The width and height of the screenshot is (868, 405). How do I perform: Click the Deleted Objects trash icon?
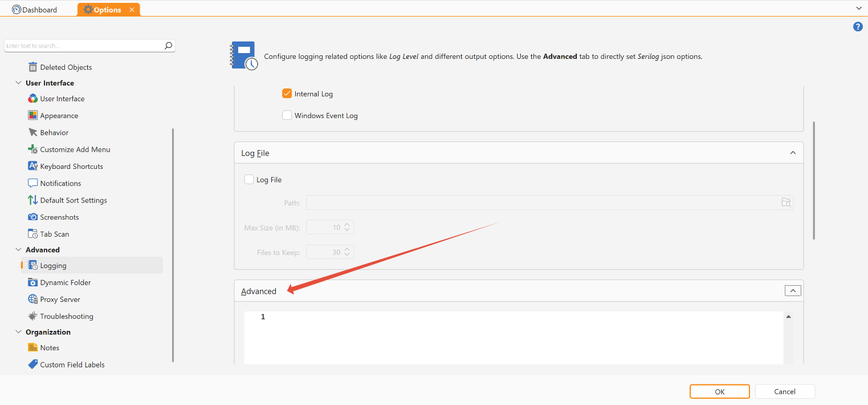click(x=32, y=67)
